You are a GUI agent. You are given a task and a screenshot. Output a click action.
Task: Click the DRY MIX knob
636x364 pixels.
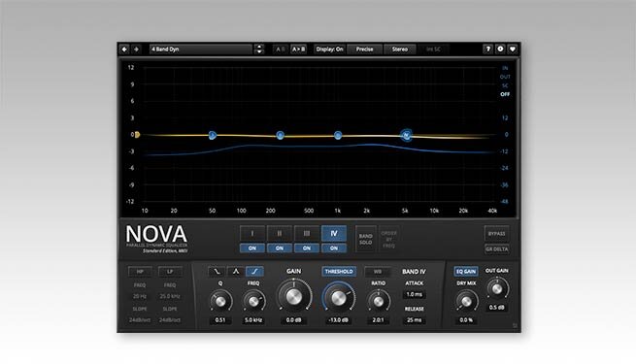pos(466,301)
